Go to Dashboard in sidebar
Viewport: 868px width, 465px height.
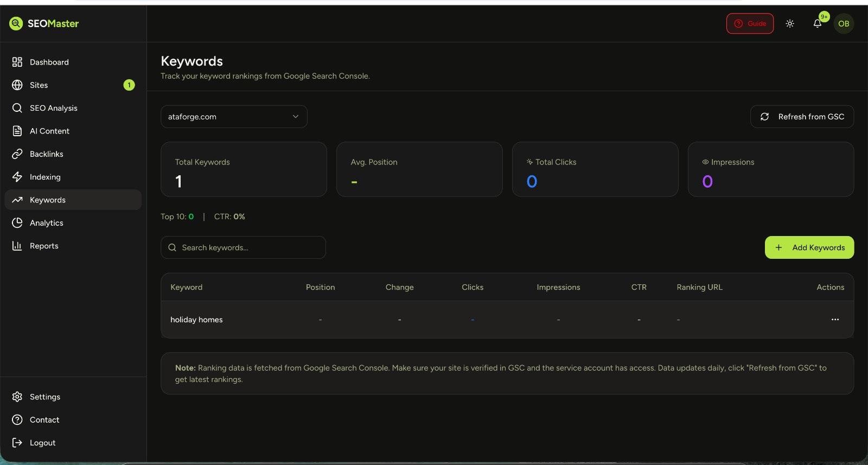pos(73,62)
